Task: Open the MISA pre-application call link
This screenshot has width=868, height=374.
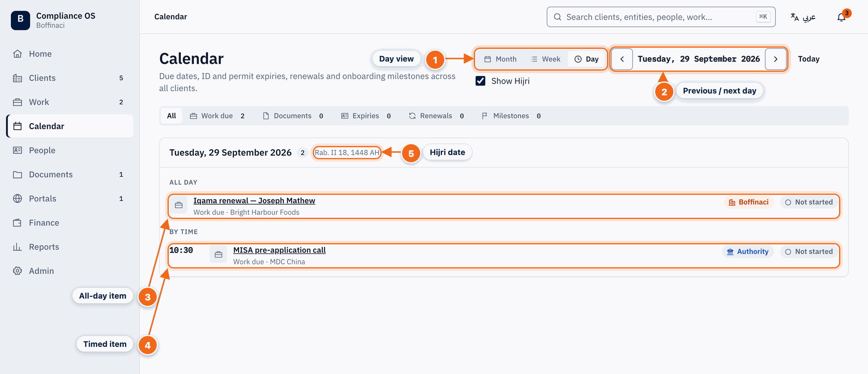Action: pyautogui.click(x=279, y=250)
